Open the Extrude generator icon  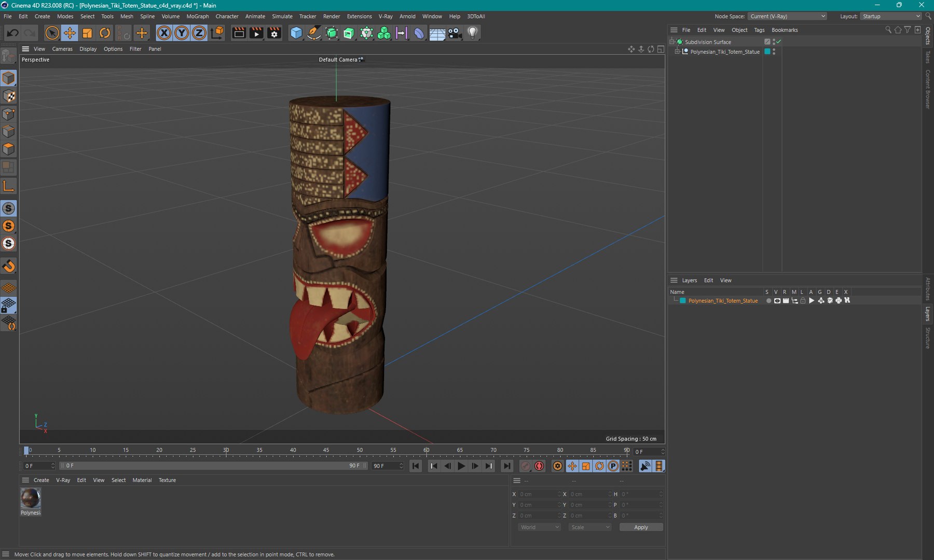tap(349, 33)
